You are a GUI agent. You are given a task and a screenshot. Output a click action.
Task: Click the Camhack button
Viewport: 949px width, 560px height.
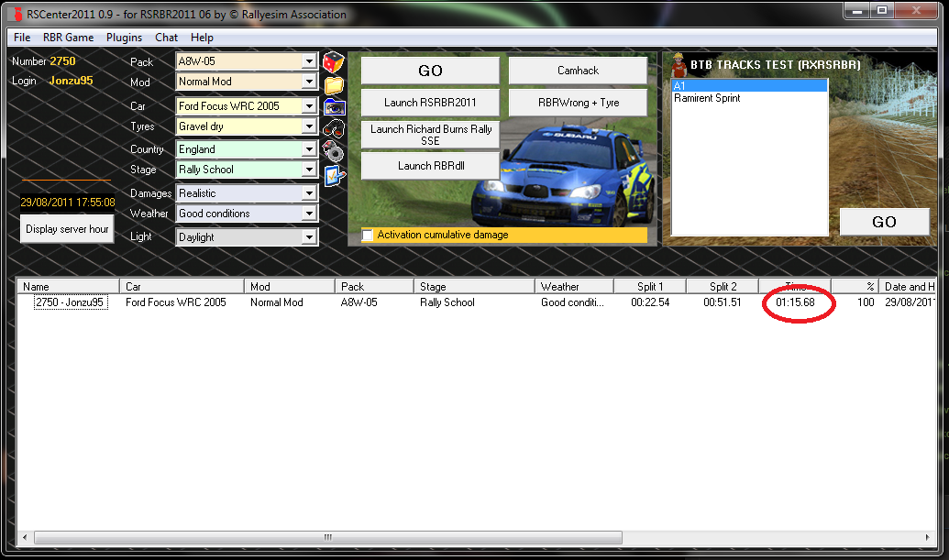click(x=578, y=71)
